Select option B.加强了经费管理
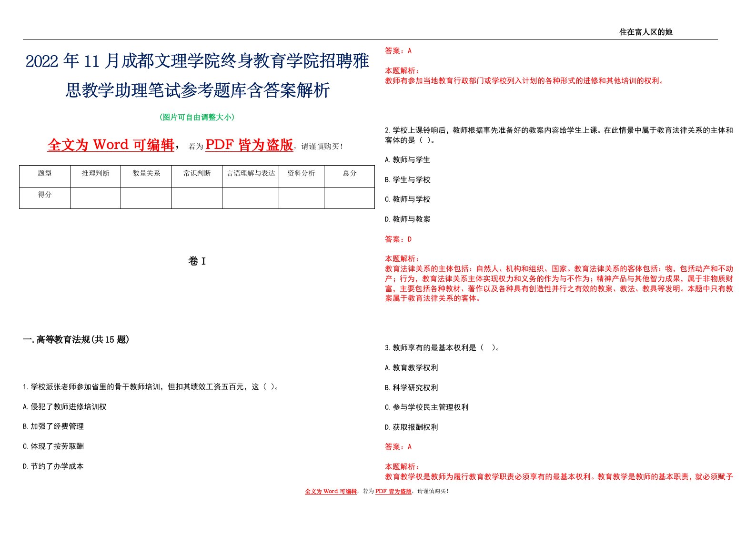Viewport: 756px width, 534px height. [x=53, y=426]
